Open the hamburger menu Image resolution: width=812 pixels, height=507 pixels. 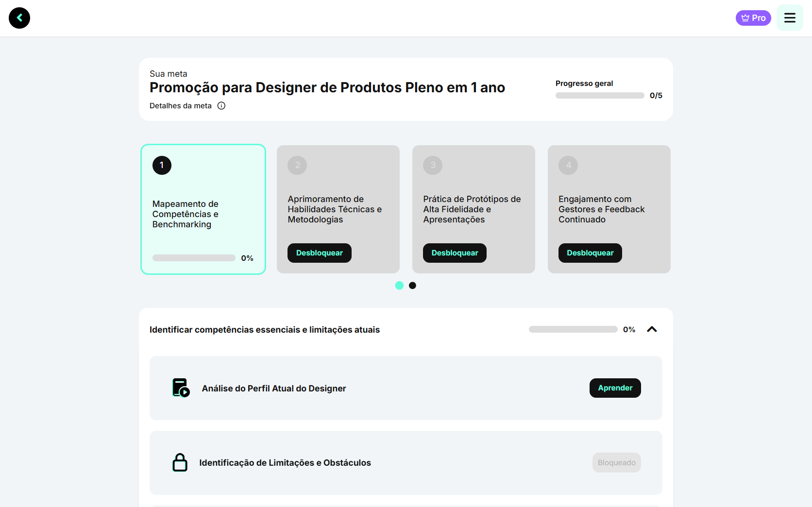[790, 18]
